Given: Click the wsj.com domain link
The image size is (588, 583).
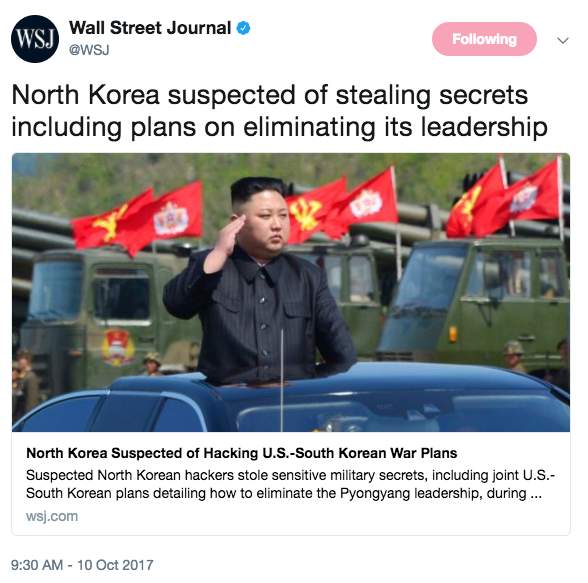Looking at the screenshot, I should pyautogui.click(x=52, y=516).
